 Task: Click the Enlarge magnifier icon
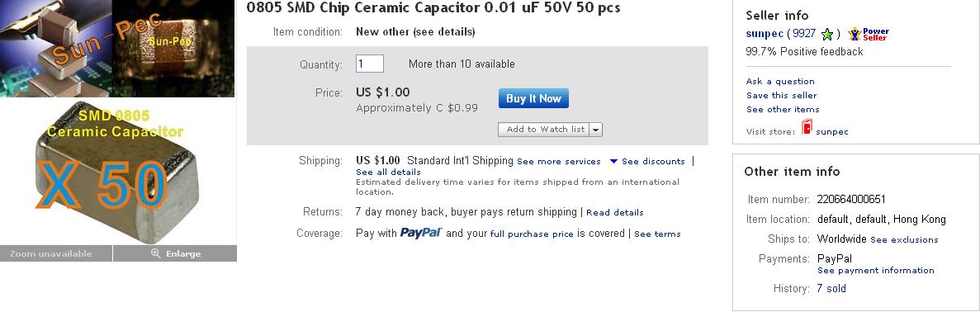[x=155, y=253]
